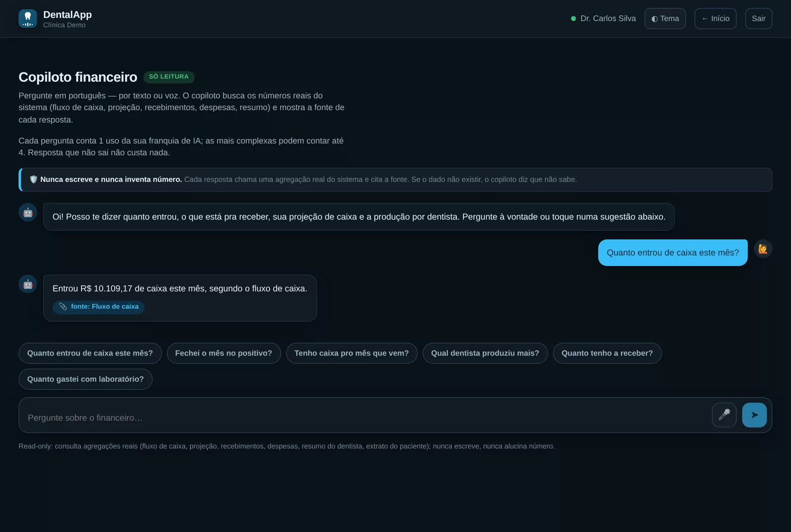Click the paperclip icon in the fonte chip
Image resolution: width=791 pixels, height=532 pixels.
click(63, 307)
